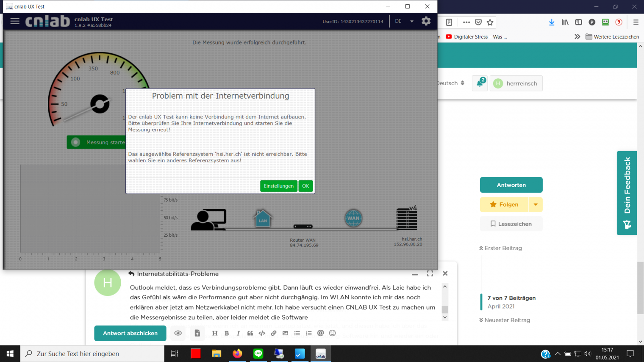
Task: Expand hidden bookmarks chevron
Action: (577, 37)
